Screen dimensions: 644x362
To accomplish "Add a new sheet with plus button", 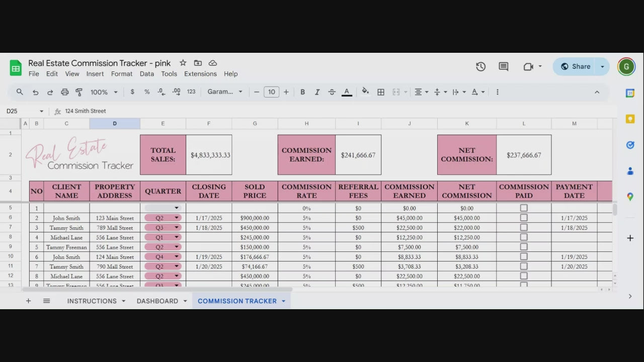I will pos(28,301).
